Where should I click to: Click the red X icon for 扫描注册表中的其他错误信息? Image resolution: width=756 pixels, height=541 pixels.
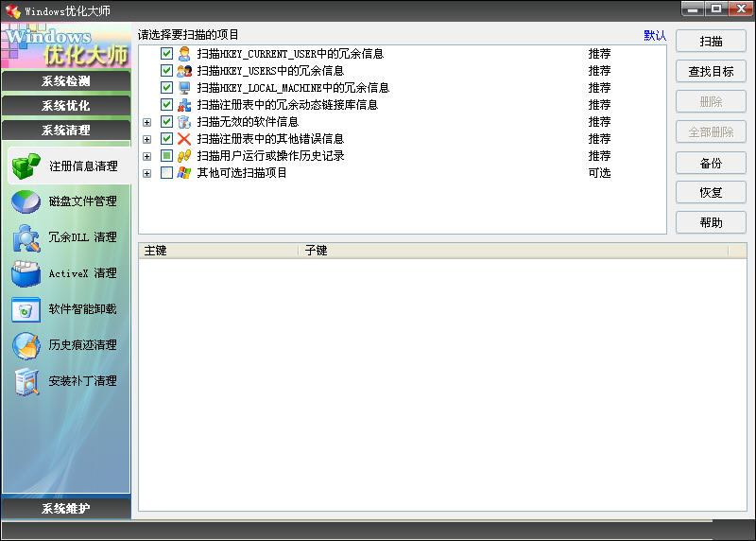point(184,139)
